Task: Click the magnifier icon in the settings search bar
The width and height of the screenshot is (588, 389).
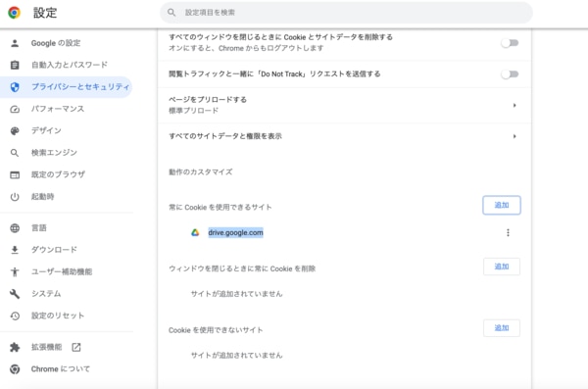Action: (171, 13)
